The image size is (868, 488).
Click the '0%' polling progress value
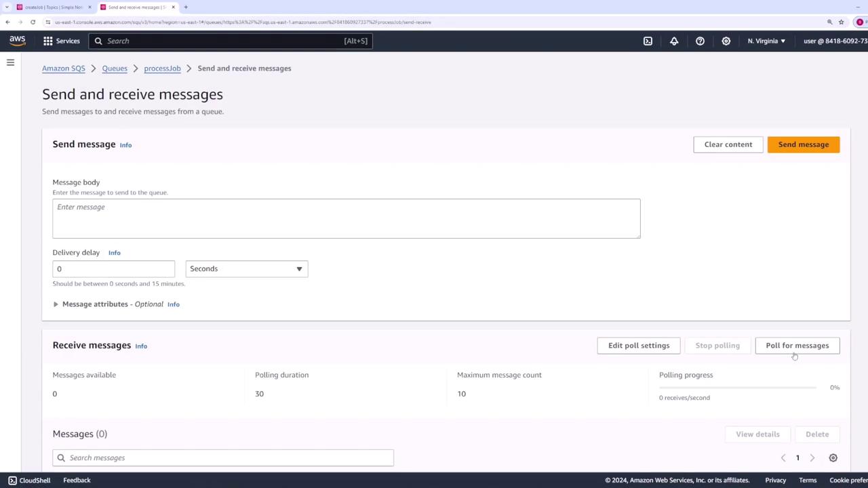click(x=834, y=388)
